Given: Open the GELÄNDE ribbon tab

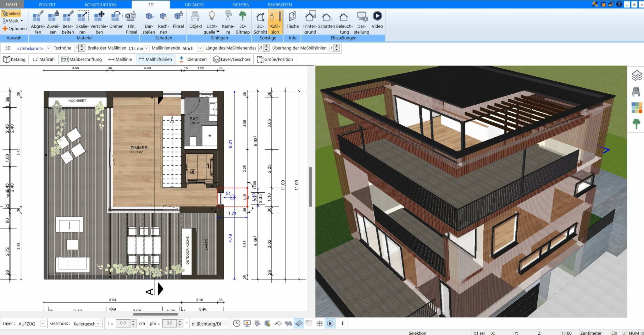Looking at the screenshot, I should coord(194,5).
